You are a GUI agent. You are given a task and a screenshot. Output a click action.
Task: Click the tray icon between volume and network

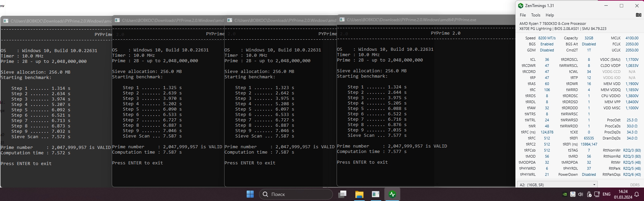tap(589, 194)
